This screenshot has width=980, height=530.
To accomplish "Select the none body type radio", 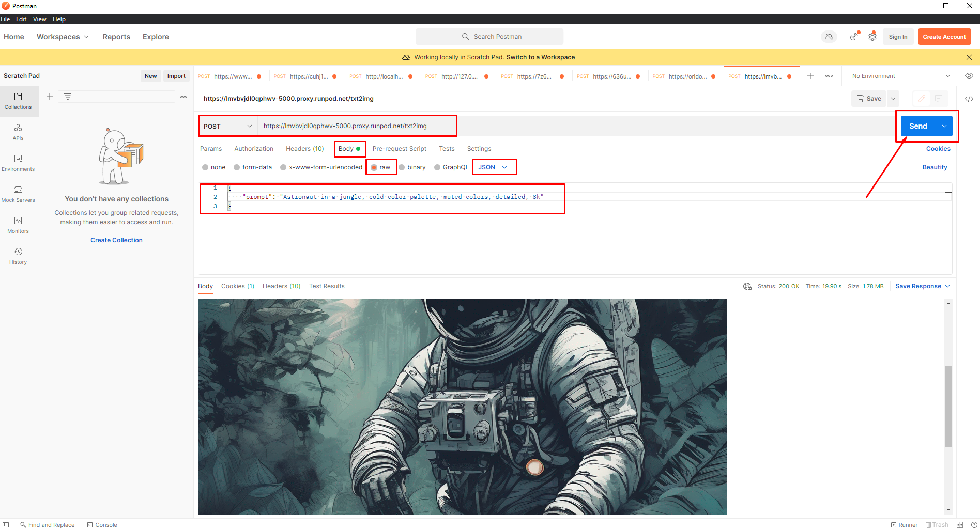I will click(205, 167).
